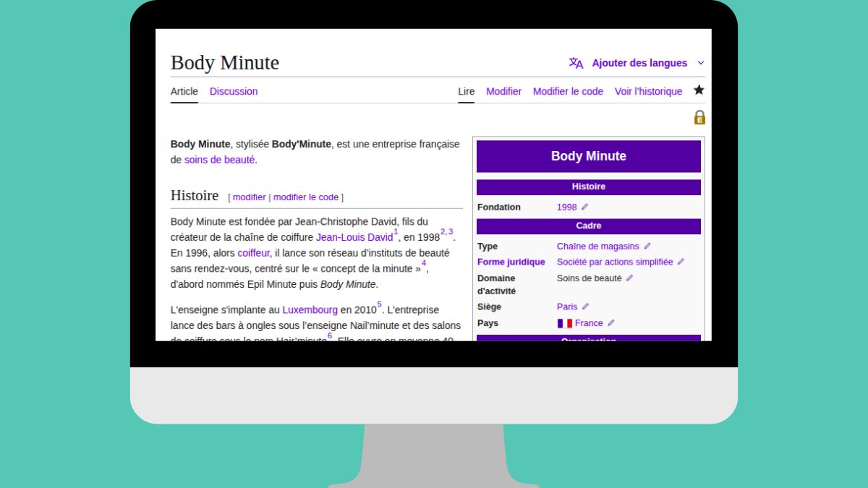Follow the coiffeur link

click(253, 253)
